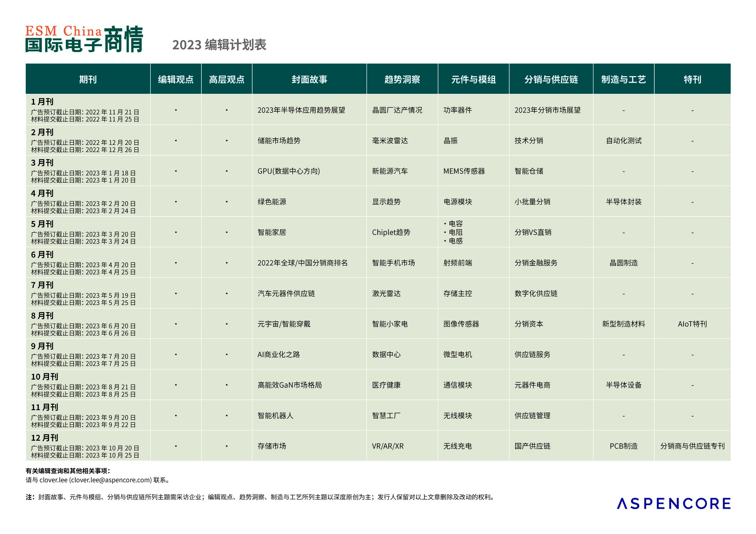The image size is (756, 534).
Task: Click the ASPENCORE logo
Action: tap(674, 503)
